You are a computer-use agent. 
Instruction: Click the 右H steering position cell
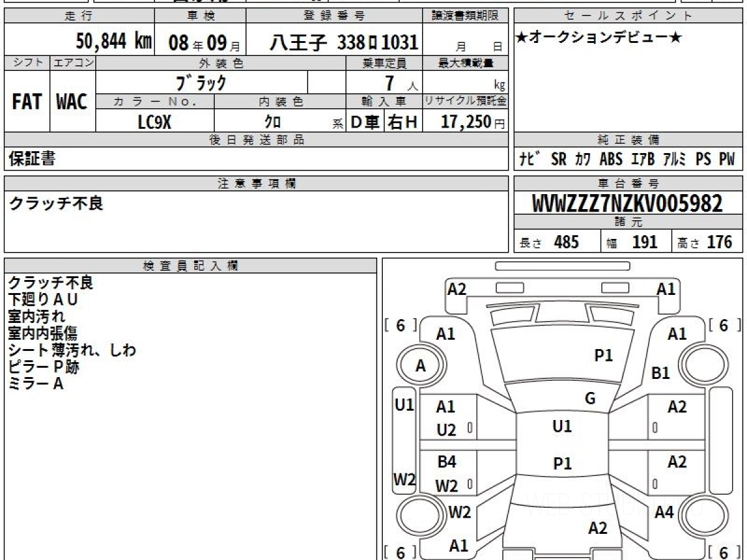click(403, 123)
